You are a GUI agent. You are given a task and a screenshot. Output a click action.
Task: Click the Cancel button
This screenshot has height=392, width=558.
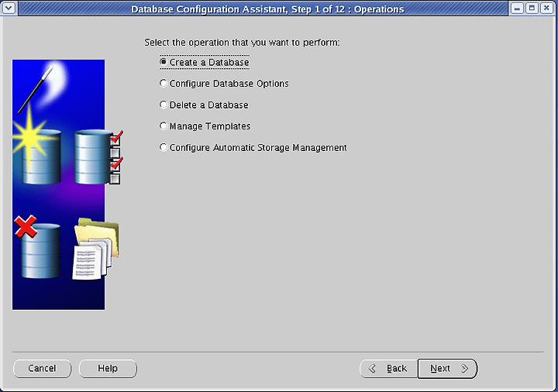(x=42, y=369)
